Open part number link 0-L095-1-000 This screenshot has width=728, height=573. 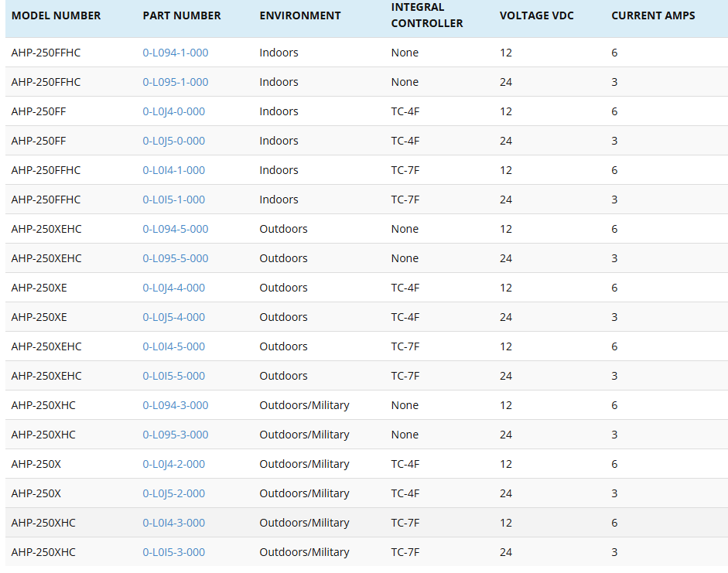pyautogui.click(x=175, y=82)
